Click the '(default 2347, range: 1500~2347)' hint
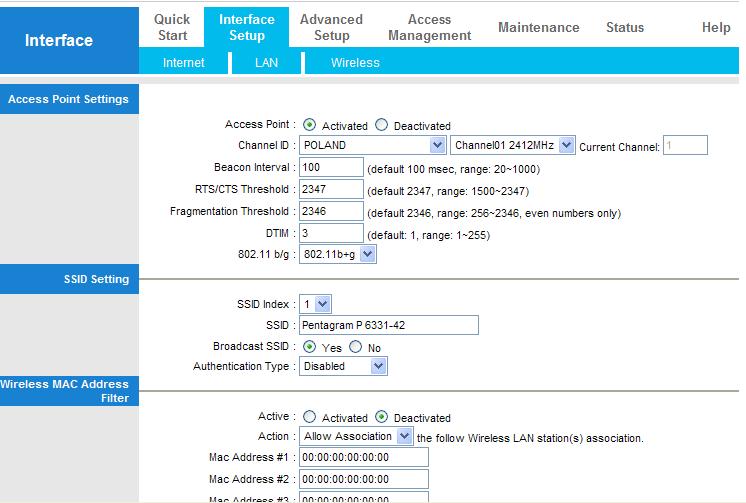Viewport: 746px width, 503px height. 448,191
